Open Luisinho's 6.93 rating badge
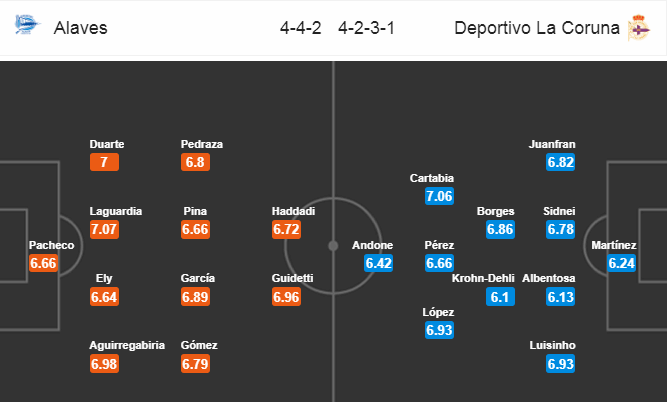Screen dimensions: 667x402 pos(561,364)
